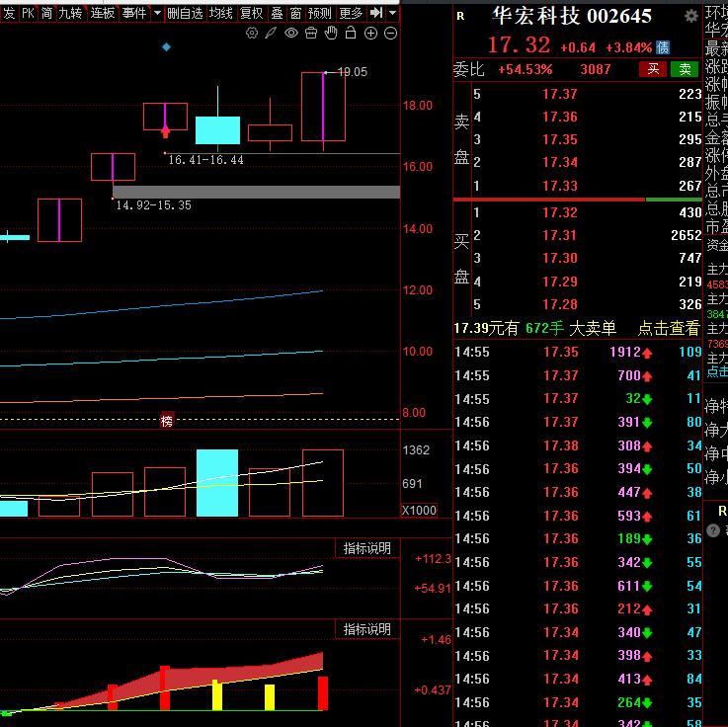This screenshot has width=728, height=727.
Task: Click the X1000 volume unit label
Action: [x=419, y=511]
